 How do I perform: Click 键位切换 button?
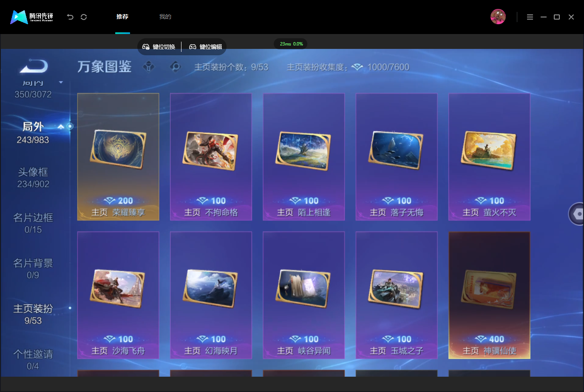pyautogui.click(x=159, y=47)
